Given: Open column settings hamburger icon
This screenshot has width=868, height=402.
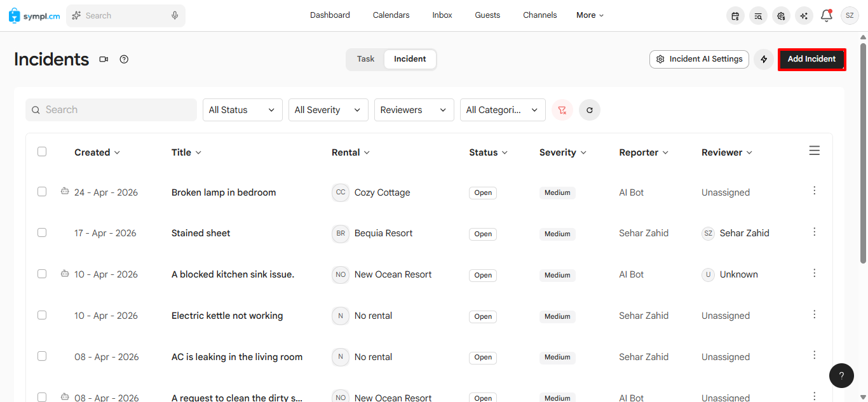Looking at the screenshot, I should [814, 151].
